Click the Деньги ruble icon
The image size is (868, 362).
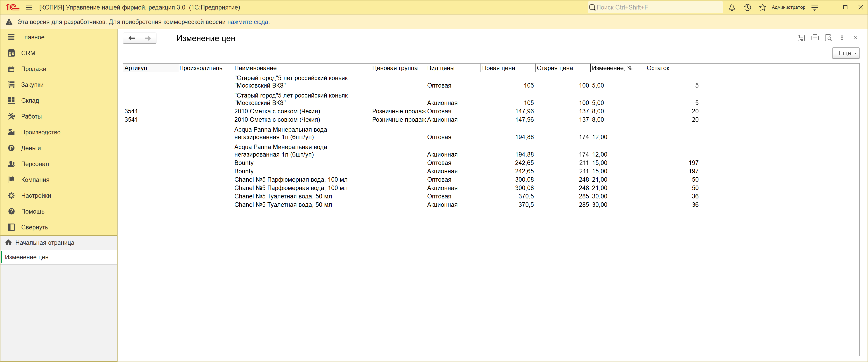tap(11, 148)
